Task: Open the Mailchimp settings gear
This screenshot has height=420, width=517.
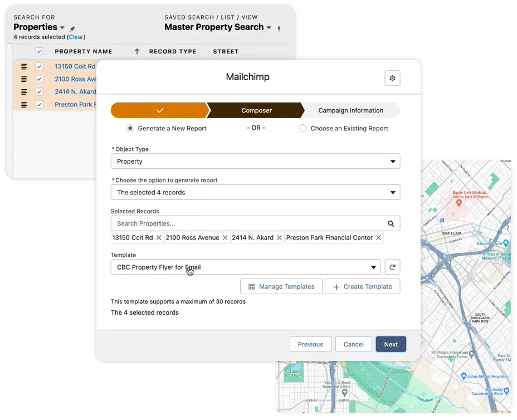Action: (392, 78)
